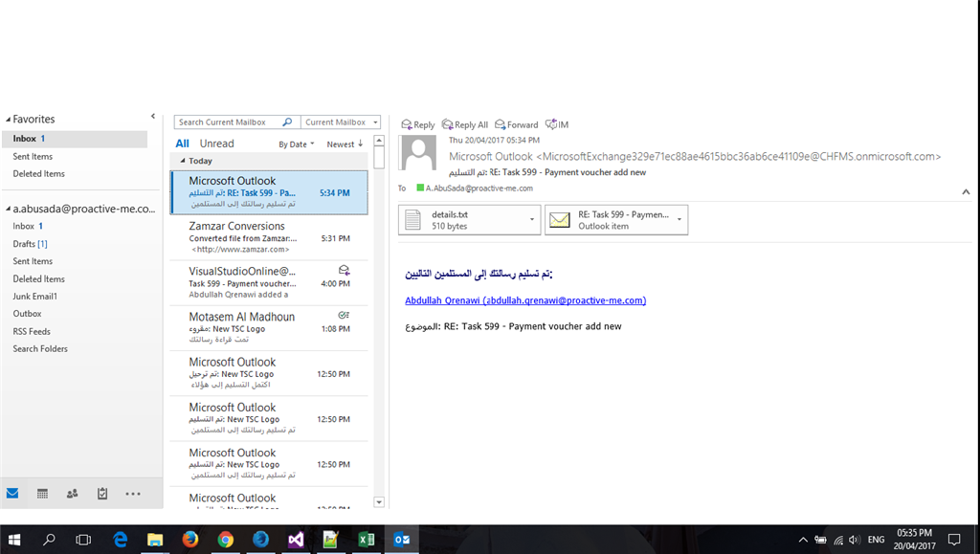This screenshot has height=554, width=980.
Task: Open File Explorer from taskbar
Action: coord(154,539)
